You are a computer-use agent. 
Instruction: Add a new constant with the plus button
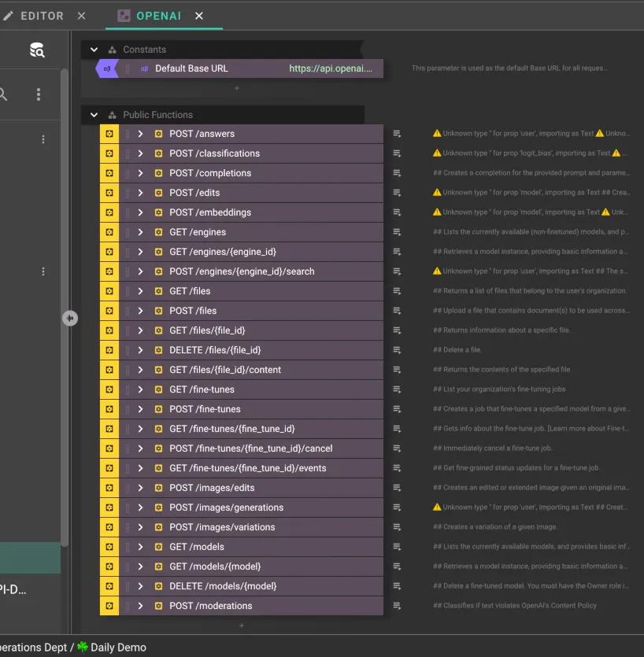[237, 89]
